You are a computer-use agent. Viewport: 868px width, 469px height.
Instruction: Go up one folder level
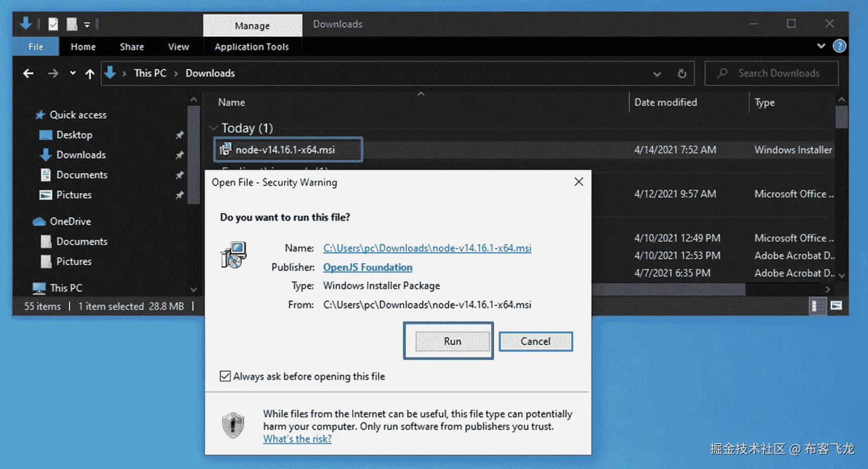[x=90, y=74]
